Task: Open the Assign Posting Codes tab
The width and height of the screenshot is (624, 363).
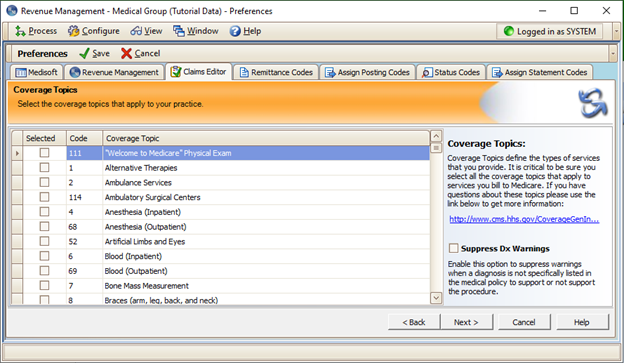Action: click(367, 72)
